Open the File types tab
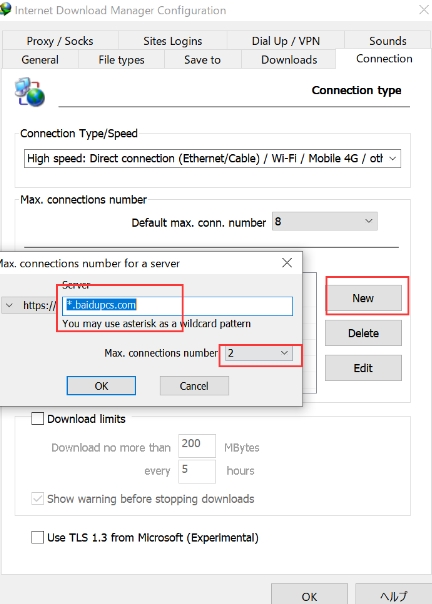Viewport: 432px width, 604px height. pos(121,60)
